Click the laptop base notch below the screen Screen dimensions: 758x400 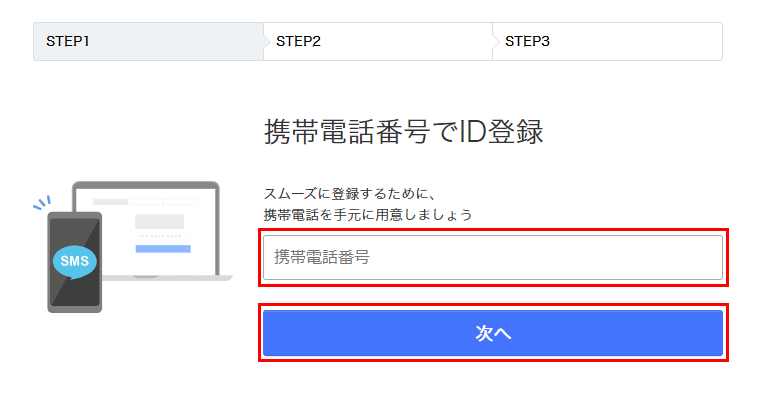point(146,277)
